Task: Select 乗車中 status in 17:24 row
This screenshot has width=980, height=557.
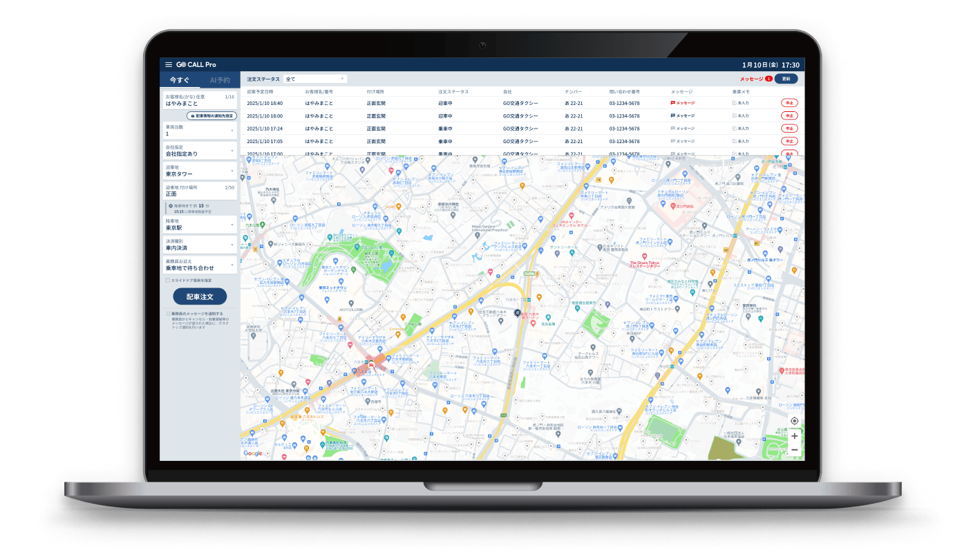Action: pyautogui.click(x=445, y=129)
